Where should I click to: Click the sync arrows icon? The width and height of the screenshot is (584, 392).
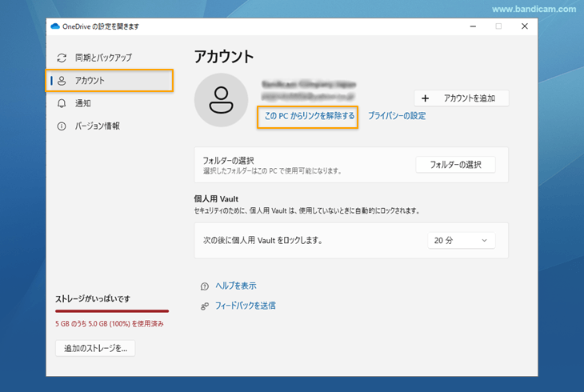tap(62, 58)
